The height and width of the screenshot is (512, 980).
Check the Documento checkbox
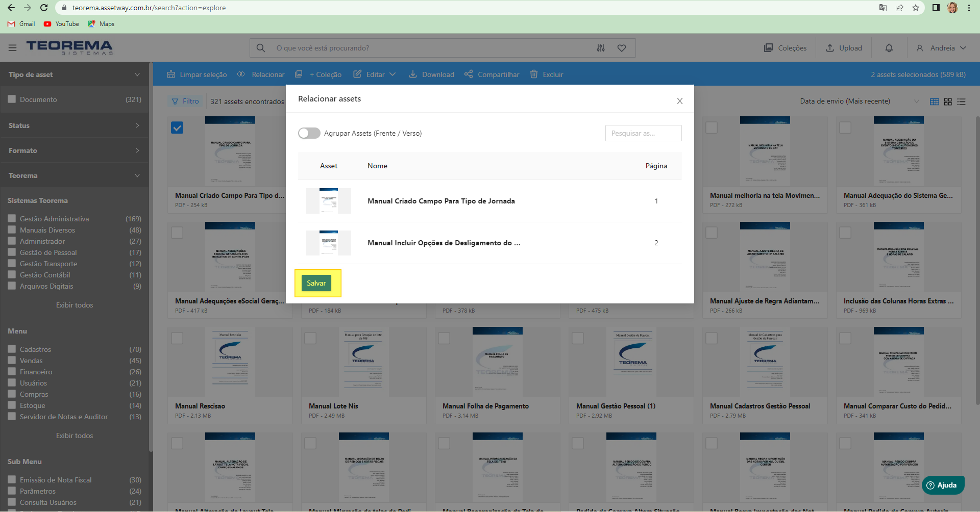(12, 99)
